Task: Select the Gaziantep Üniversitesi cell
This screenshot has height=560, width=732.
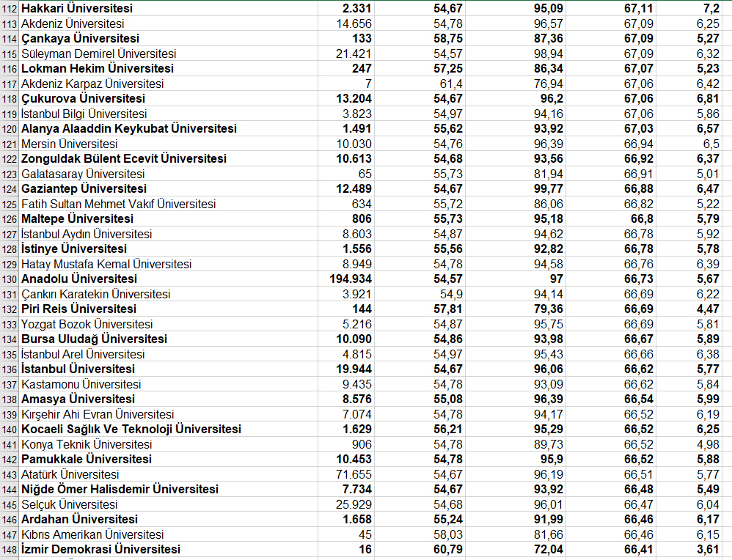Action: [168, 188]
